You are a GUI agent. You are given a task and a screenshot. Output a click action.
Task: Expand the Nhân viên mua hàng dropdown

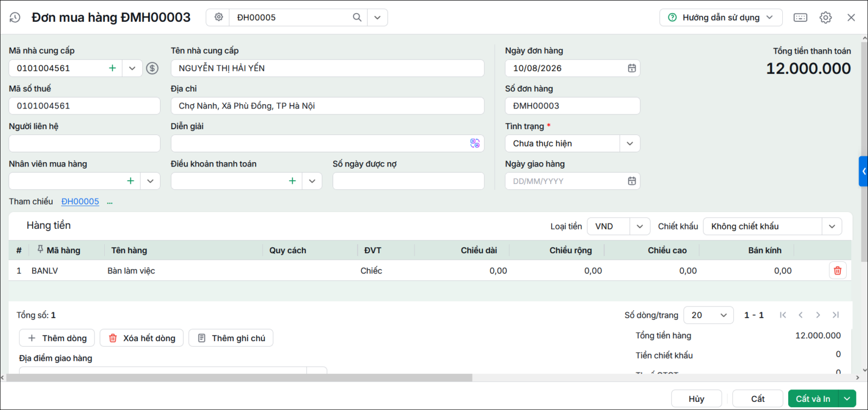[150, 181]
